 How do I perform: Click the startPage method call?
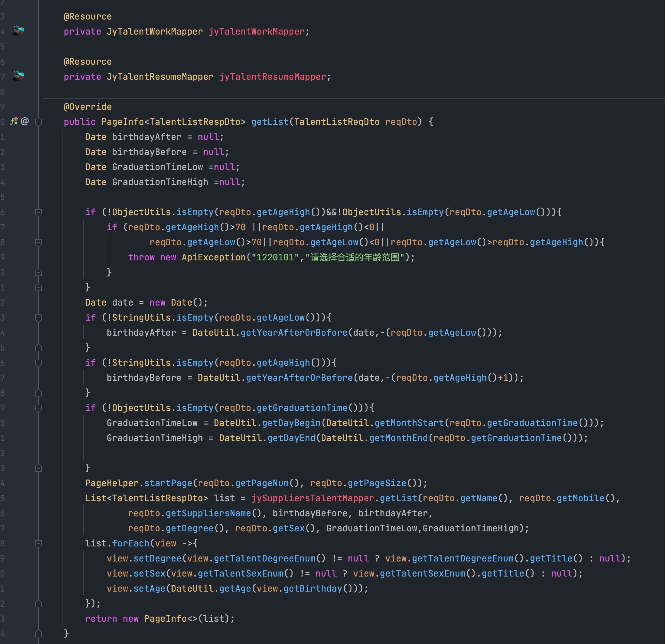pyautogui.click(x=168, y=483)
